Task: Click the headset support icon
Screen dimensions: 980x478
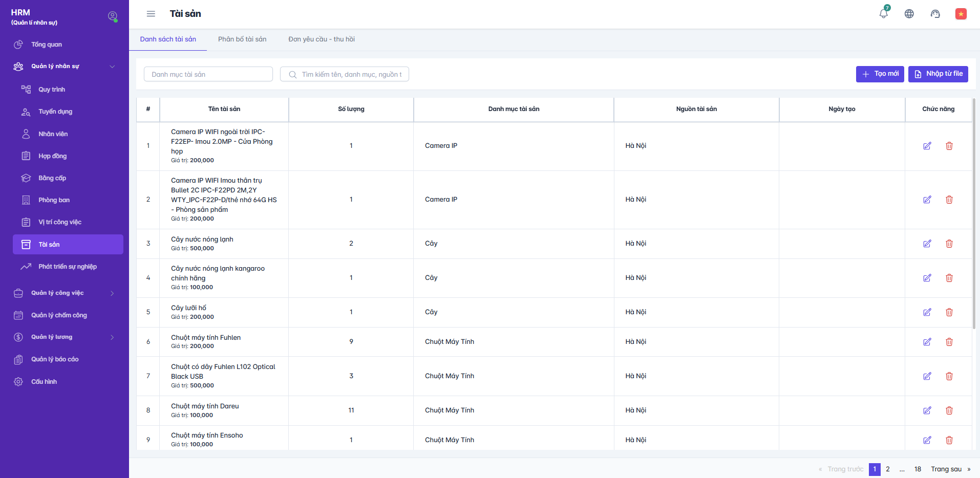Action: coord(935,14)
